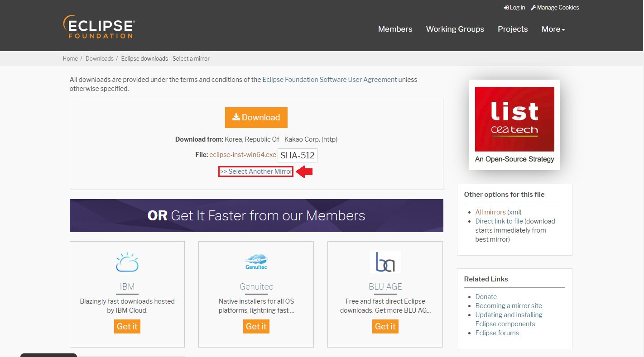
Task: Go to Home breadcrumb
Action: (x=70, y=59)
